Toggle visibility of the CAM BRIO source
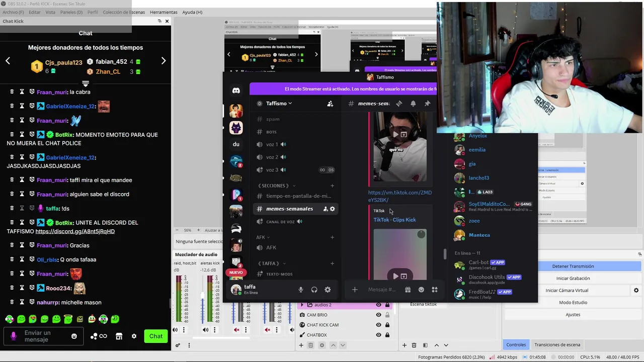Image resolution: width=644 pixels, height=362 pixels. click(378, 315)
